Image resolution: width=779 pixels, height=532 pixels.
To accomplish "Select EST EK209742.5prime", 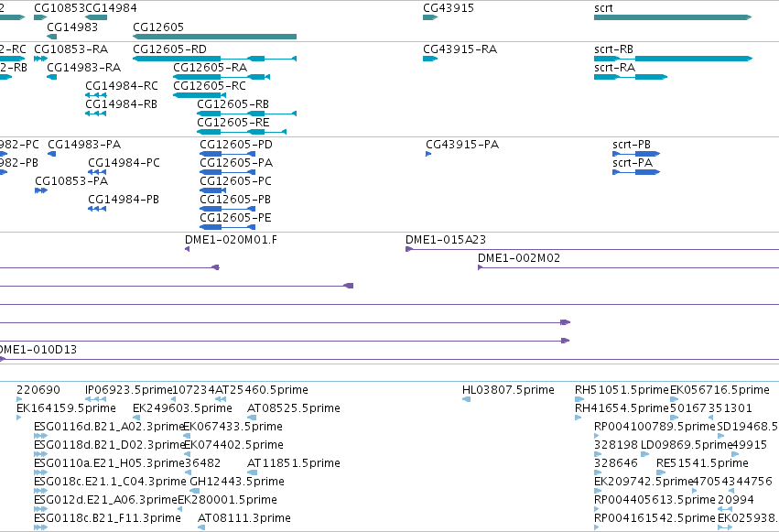I will [x=597, y=491].
